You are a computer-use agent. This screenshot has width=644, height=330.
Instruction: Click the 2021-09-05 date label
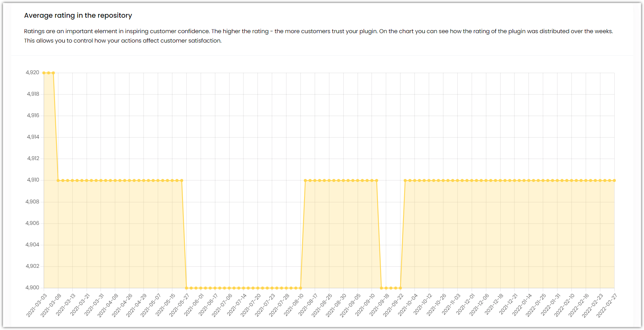350,306
